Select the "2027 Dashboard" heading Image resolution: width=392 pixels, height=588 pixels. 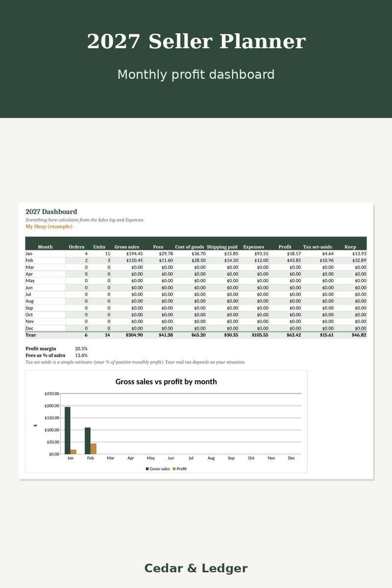[51, 212]
